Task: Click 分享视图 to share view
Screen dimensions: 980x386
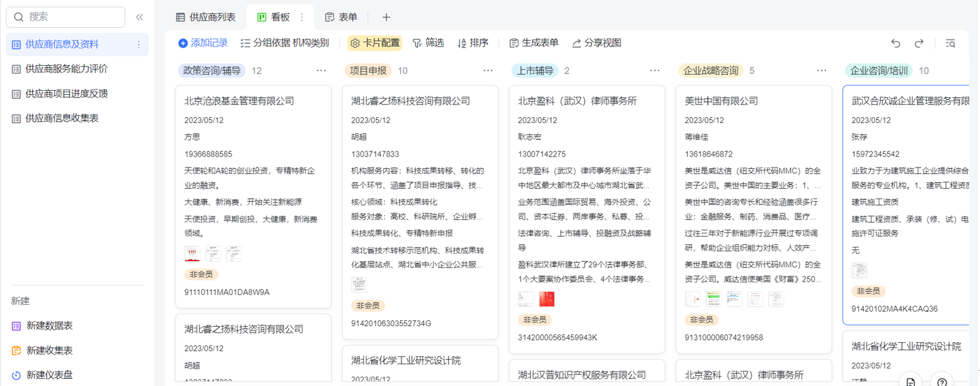Action: [x=597, y=43]
